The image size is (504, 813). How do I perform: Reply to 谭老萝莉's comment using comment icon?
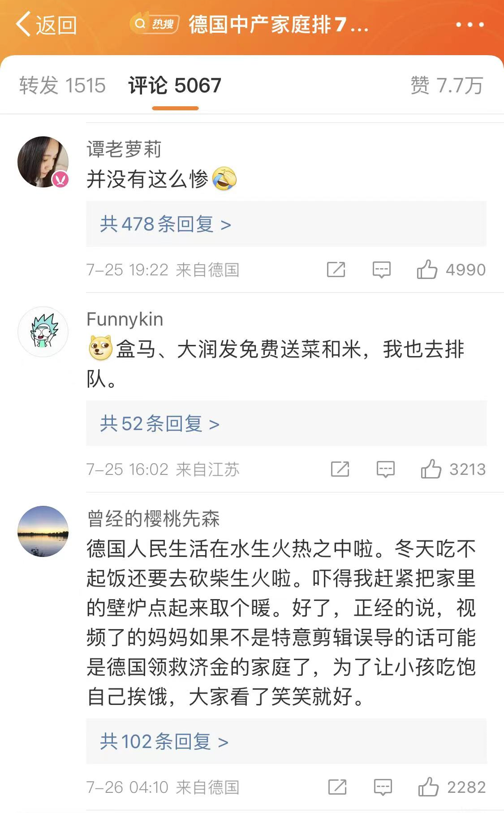click(x=382, y=270)
